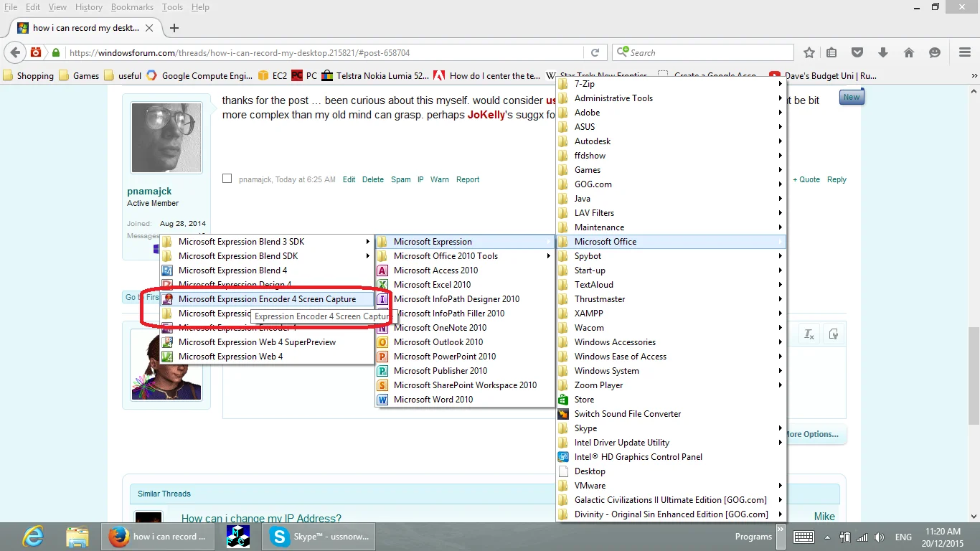Open the File menu in Firefox
The width and height of the screenshot is (980, 551).
point(11,7)
